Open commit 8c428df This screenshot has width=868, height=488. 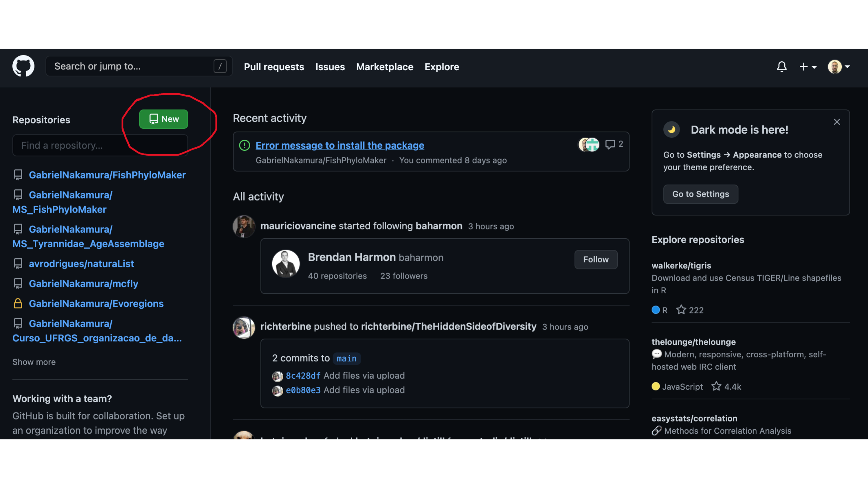[303, 375]
